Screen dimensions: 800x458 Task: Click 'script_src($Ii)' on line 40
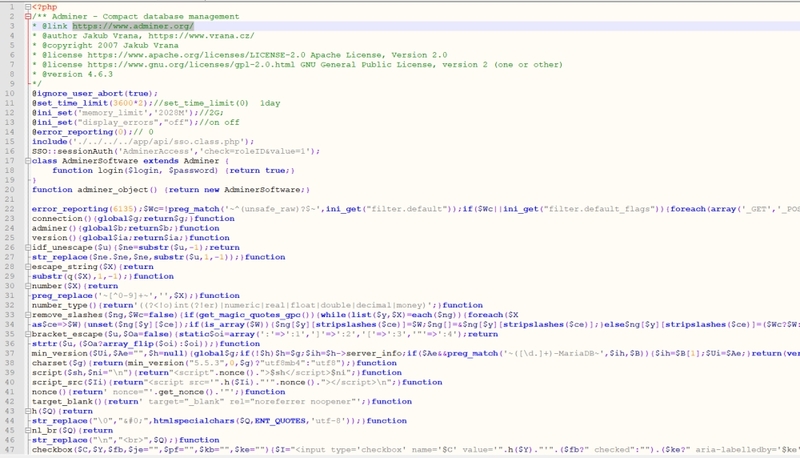tap(69, 383)
